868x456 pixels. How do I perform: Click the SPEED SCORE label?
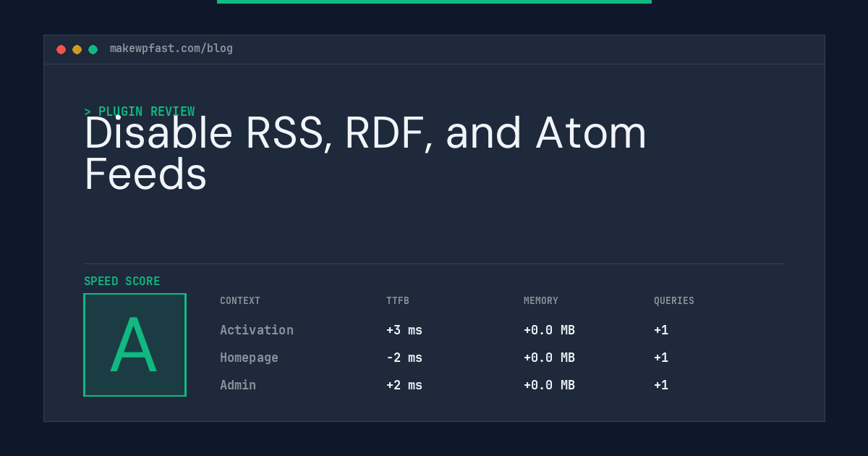coord(122,282)
